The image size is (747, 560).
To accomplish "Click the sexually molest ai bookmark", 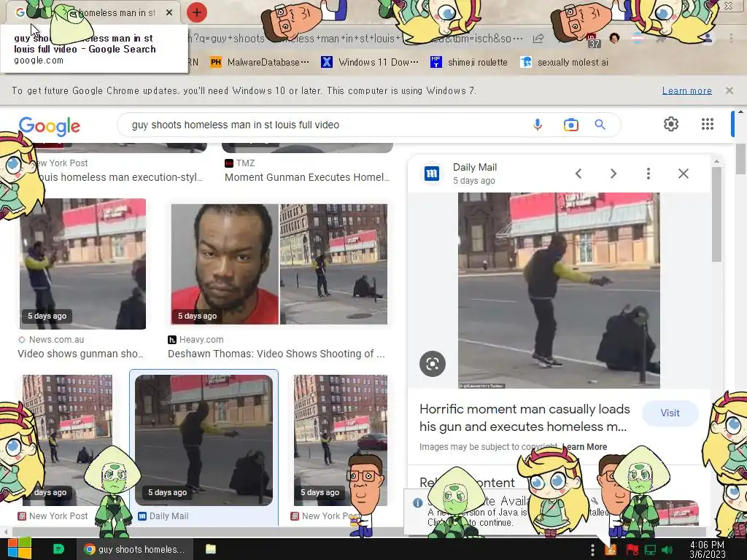I will pos(565,62).
